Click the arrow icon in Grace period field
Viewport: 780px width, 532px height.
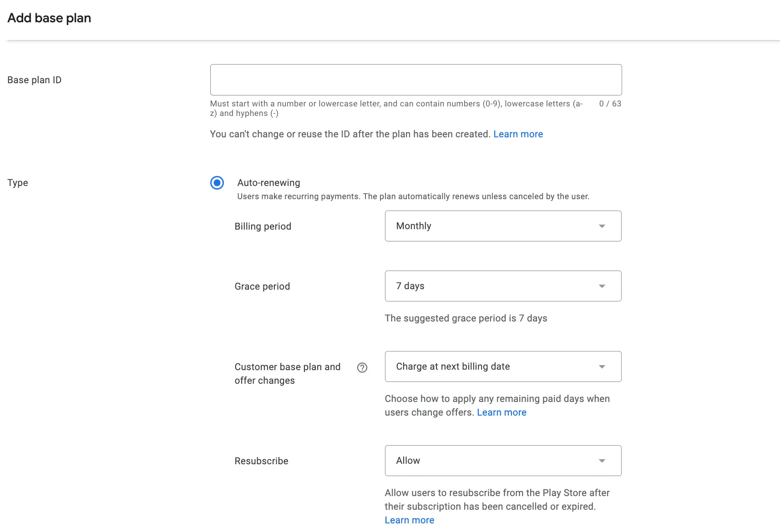tap(602, 286)
